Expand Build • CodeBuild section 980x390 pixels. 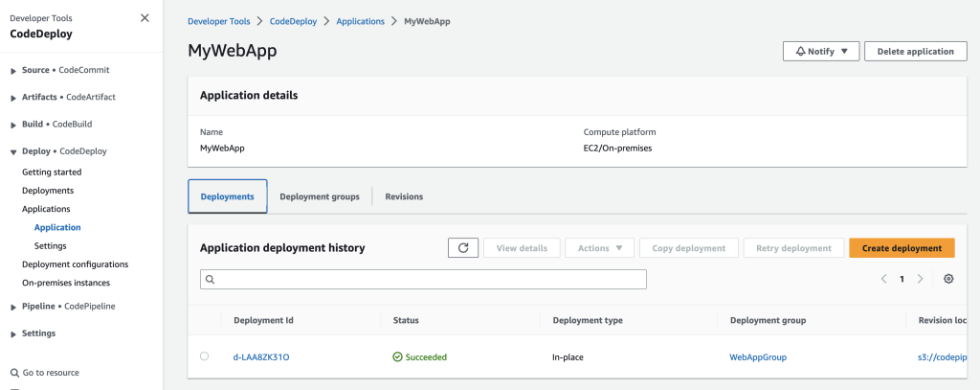click(x=13, y=125)
